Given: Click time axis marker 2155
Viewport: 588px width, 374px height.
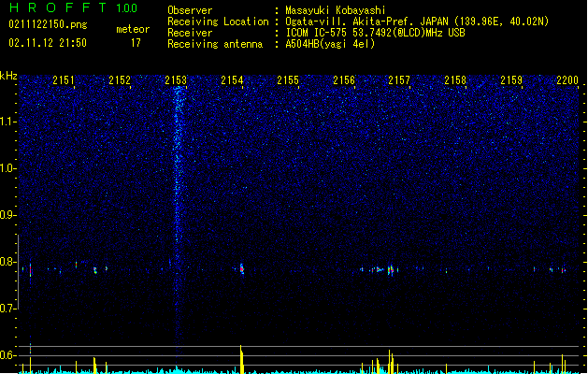Looking at the screenshot, I should tap(288, 80).
